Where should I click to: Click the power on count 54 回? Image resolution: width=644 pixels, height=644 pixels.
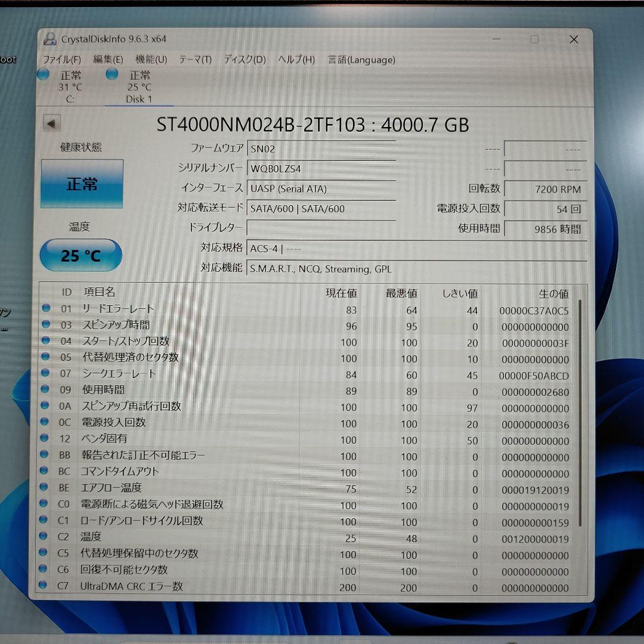(546, 209)
